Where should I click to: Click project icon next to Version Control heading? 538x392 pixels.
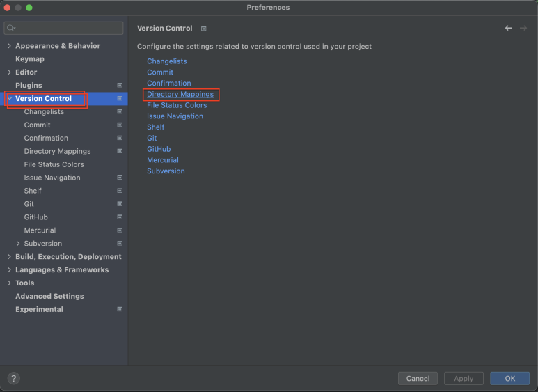pos(204,29)
